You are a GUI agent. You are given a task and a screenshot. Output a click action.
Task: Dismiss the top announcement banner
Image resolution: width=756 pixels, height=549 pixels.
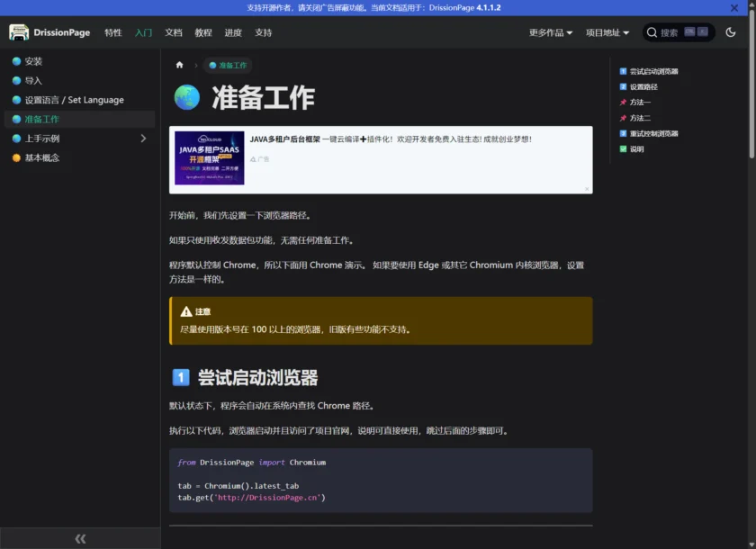coord(734,8)
